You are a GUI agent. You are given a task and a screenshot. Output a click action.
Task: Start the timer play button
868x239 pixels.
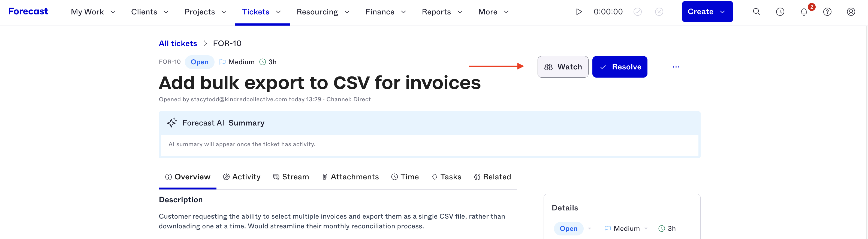(579, 12)
